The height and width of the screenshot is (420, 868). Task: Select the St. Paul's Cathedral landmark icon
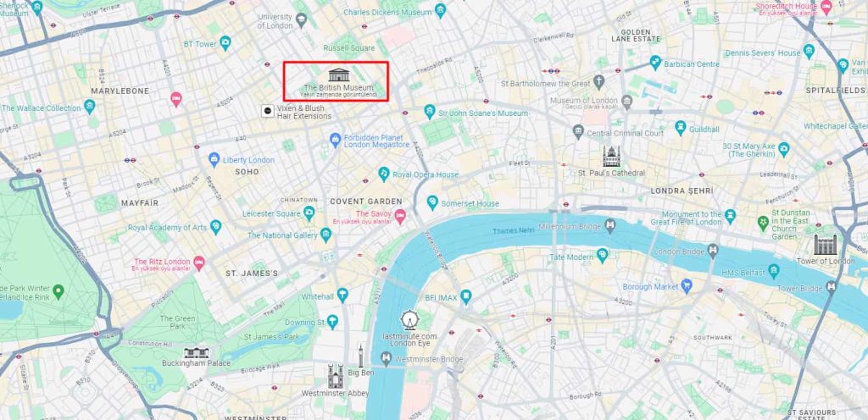pos(612,157)
